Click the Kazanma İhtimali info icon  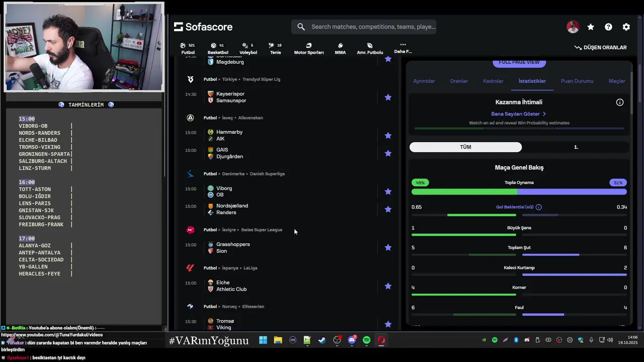pos(620,103)
